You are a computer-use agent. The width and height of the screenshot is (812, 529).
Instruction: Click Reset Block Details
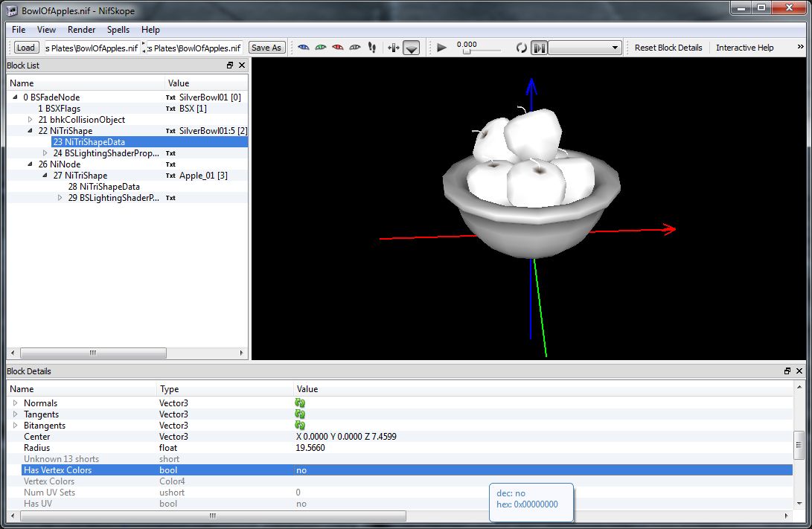[668, 48]
